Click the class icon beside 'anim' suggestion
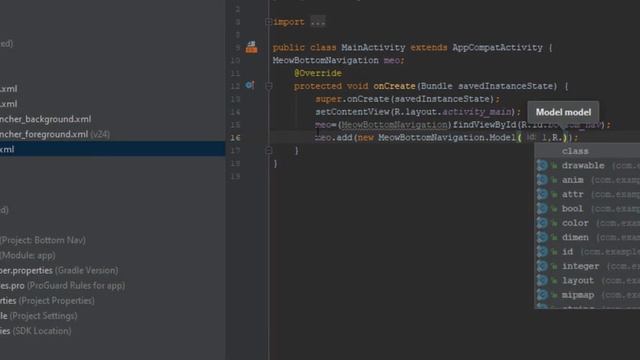 pos(542,180)
